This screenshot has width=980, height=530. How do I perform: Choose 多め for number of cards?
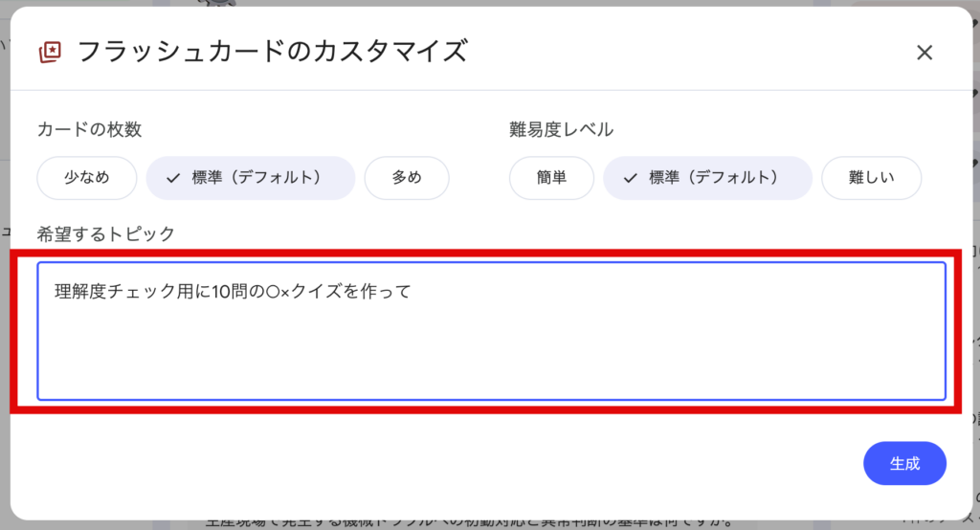coord(407,178)
